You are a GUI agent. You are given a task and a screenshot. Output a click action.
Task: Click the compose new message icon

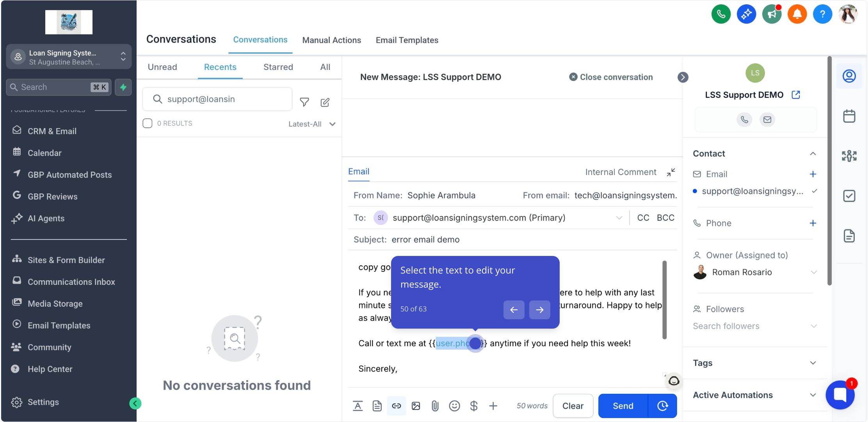point(325,102)
